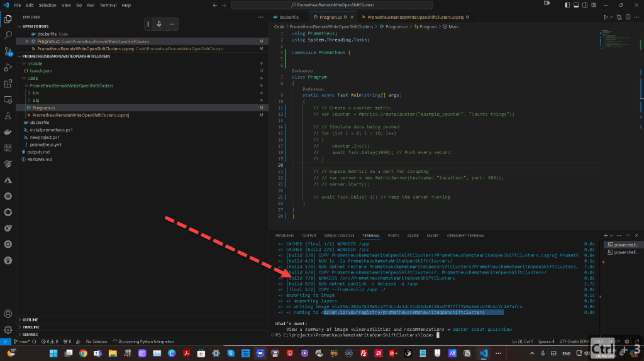This screenshot has height=361, width=644.
Task: Open the new terminal launch profile dropdown
Action: pos(611,236)
